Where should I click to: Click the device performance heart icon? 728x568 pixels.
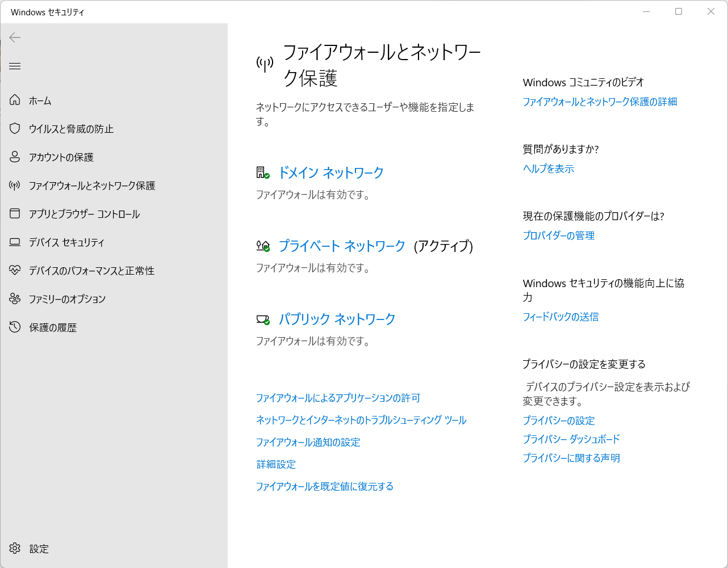15,271
